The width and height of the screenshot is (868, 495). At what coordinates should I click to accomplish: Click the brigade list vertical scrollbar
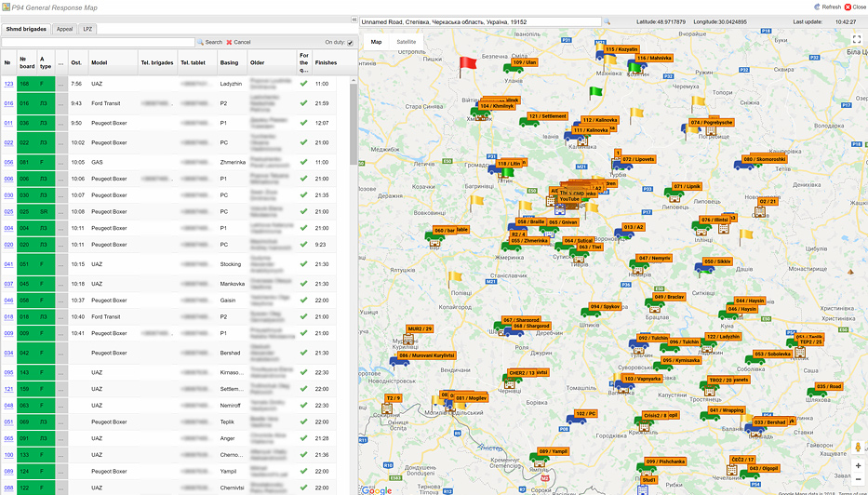354,123
